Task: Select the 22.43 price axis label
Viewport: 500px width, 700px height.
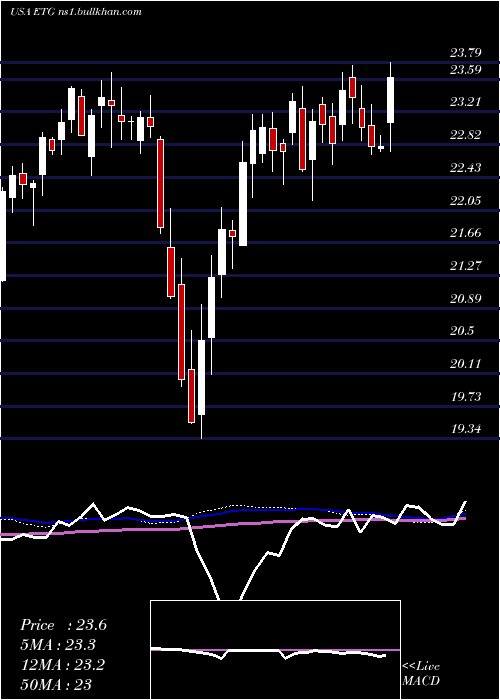Action: point(466,168)
